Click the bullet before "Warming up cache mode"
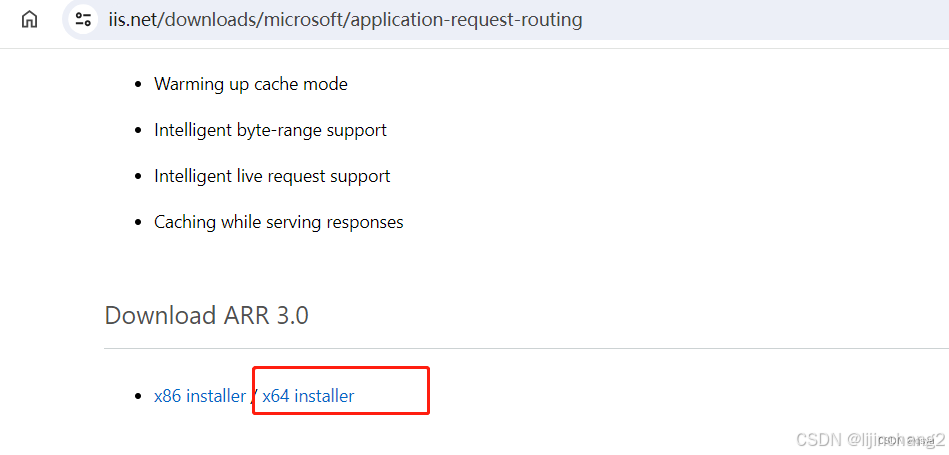 tap(138, 85)
